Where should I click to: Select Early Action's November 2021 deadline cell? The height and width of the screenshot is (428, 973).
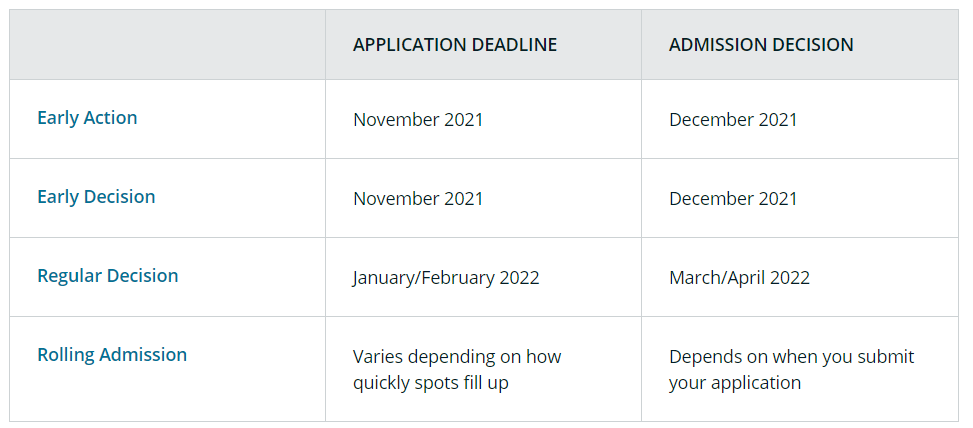coord(418,120)
